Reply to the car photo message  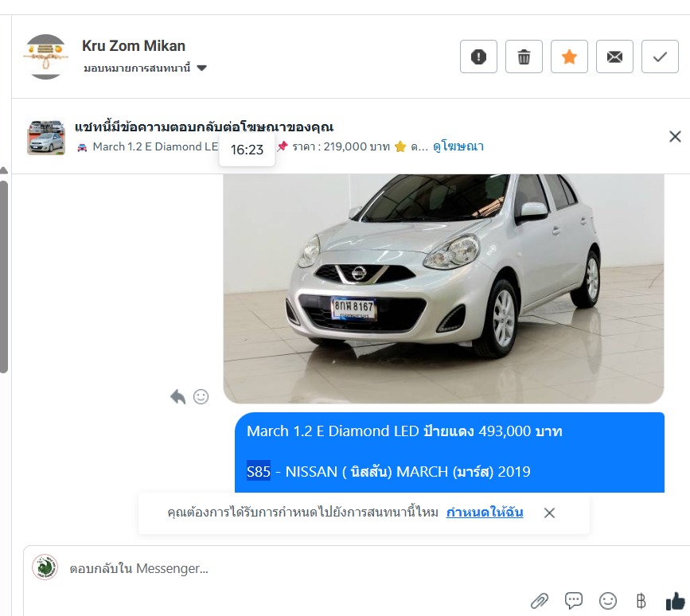coord(177,397)
